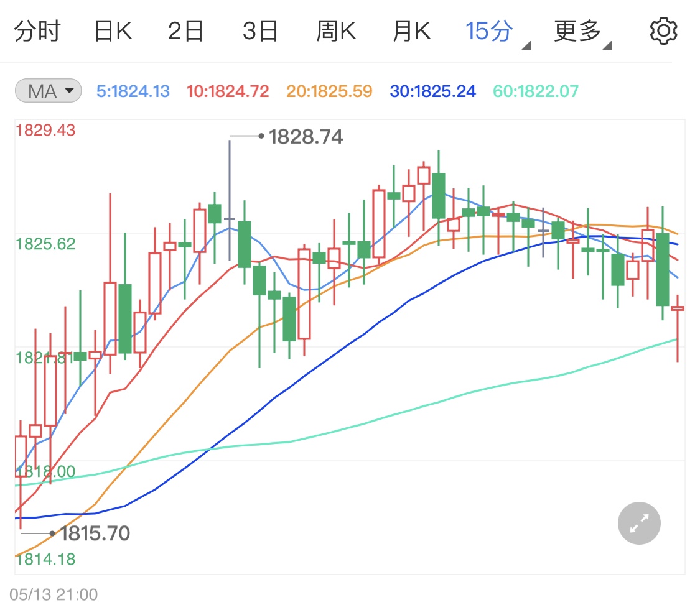Click the MA10 value 10:1824.72
Viewport: 700px width, 605px height.
(228, 91)
